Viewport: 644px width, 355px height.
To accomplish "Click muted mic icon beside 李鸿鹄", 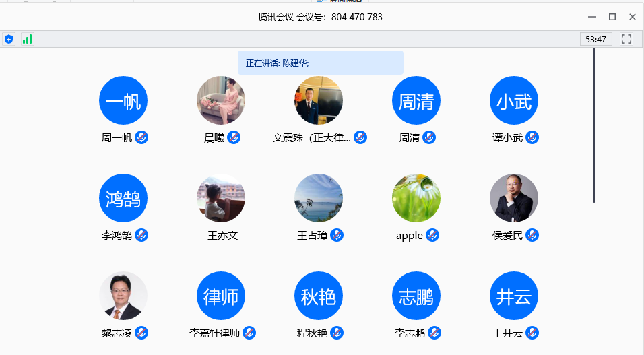I will tap(141, 235).
